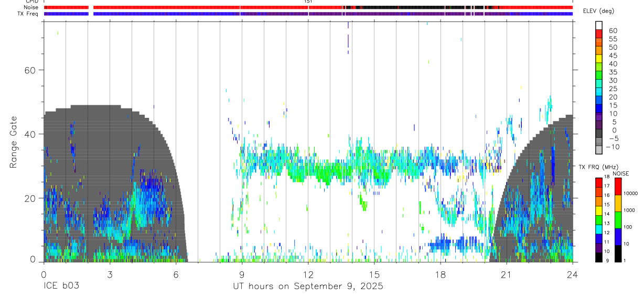The image size is (644, 297).
Task: Click the x-axis tick label '21'
Action: coord(506,274)
